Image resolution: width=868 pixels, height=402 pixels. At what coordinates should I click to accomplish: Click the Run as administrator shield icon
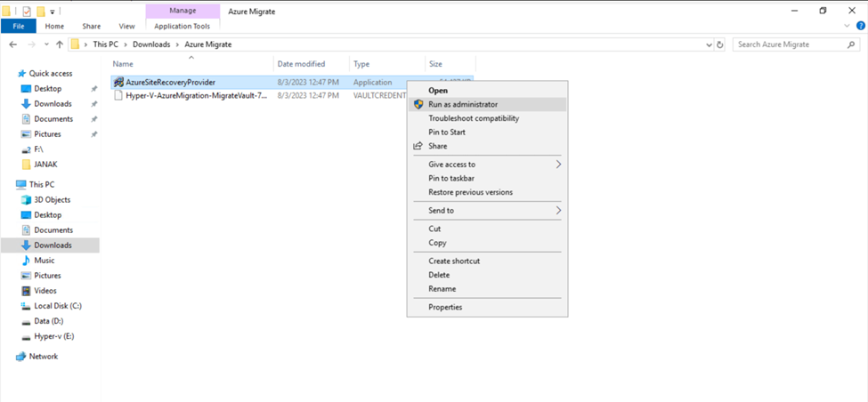coord(418,104)
